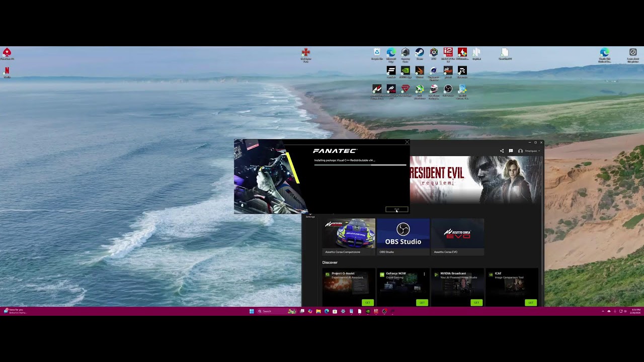The width and height of the screenshot is (644, 362).
Task: Open the red R logo desktop shortcut
Action: coord(405,90)
